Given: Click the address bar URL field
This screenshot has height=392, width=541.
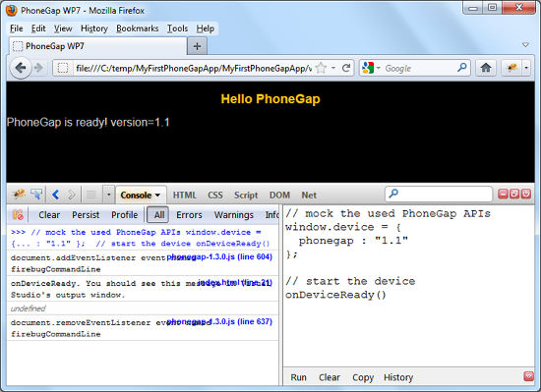Looking at the screenshot, I should 193,68.
